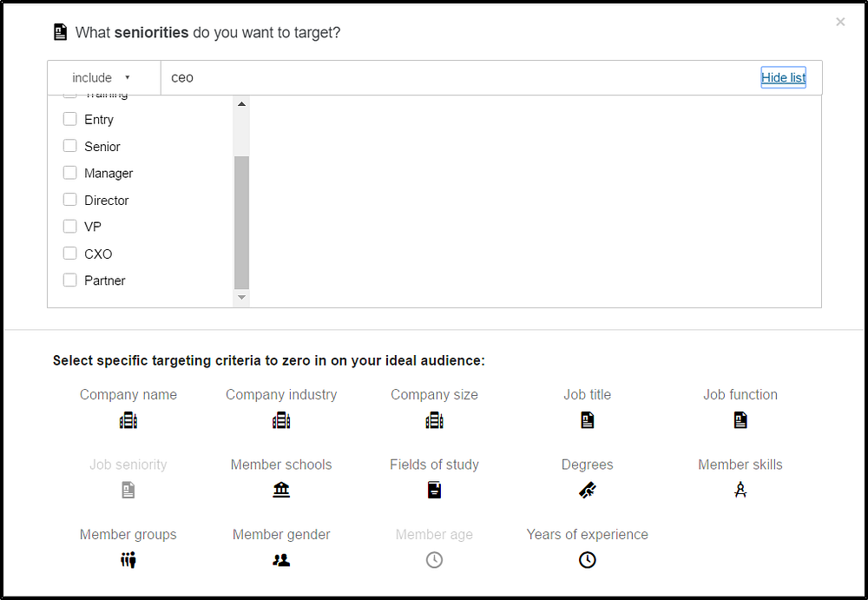
Task: Select the Member schools institution icon
Action: coord(281,491)
